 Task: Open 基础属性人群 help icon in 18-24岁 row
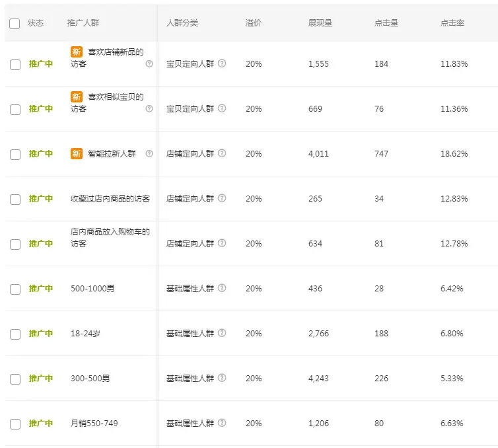point(222,333)
